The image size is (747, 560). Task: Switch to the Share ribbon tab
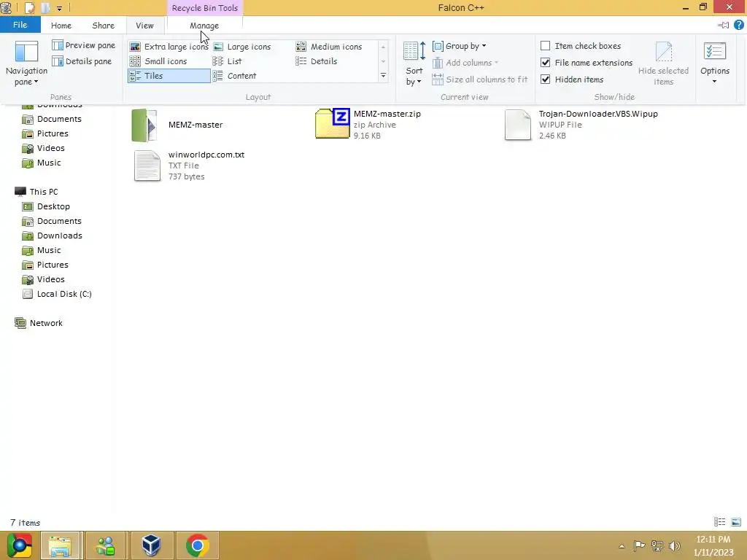pyautogui.click(x=104, y=26)
